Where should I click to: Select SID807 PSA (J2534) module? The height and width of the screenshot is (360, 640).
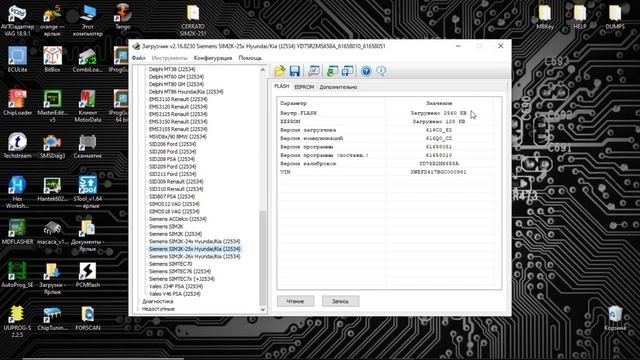tap(172, 196)
